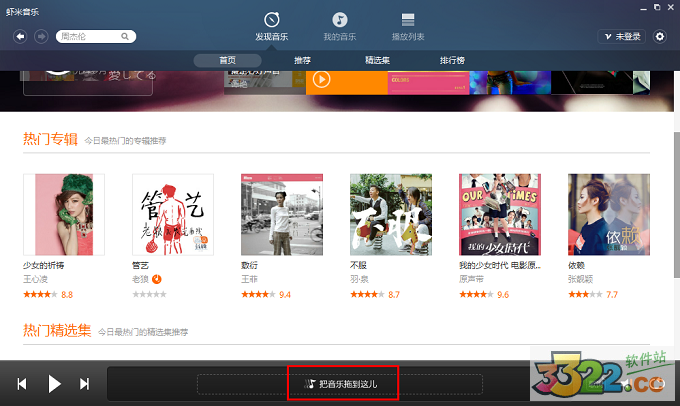Click the orange badge beside 老狼
This screenshot has width=680, height=406.
coord(157,279)
